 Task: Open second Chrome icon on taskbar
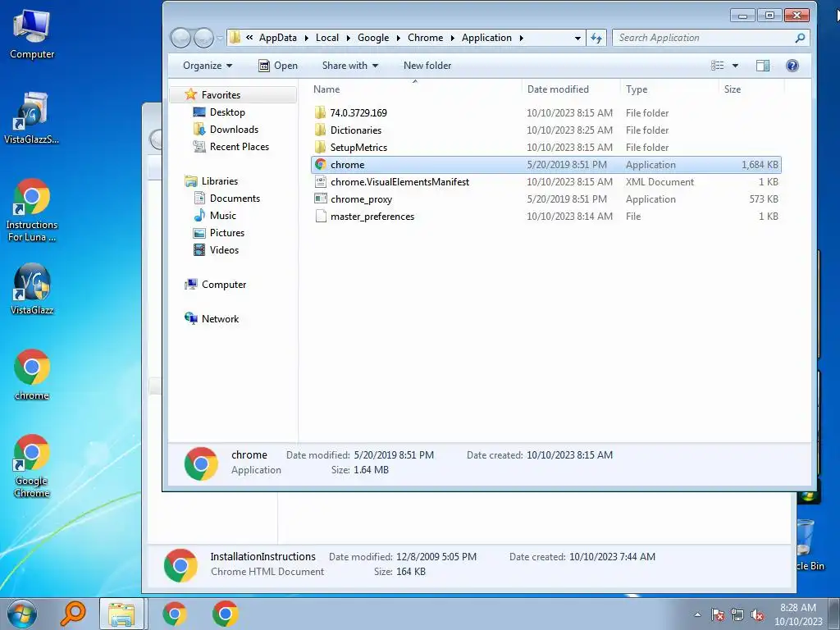[x=225, y=614]
